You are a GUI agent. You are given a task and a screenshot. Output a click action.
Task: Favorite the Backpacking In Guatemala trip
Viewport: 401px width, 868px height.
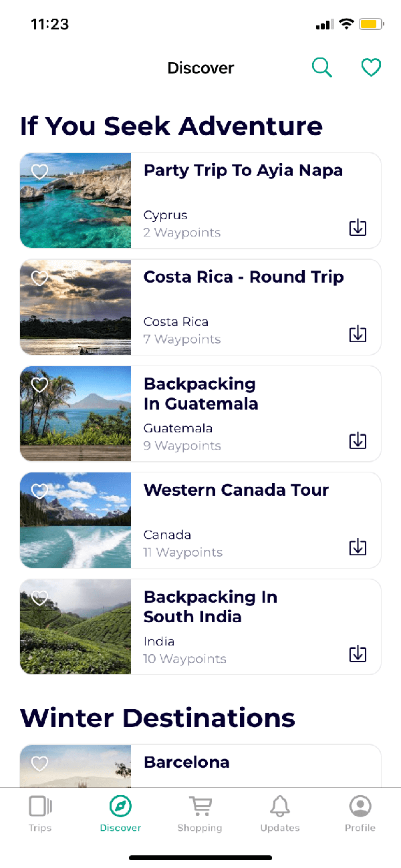(39, 384)
